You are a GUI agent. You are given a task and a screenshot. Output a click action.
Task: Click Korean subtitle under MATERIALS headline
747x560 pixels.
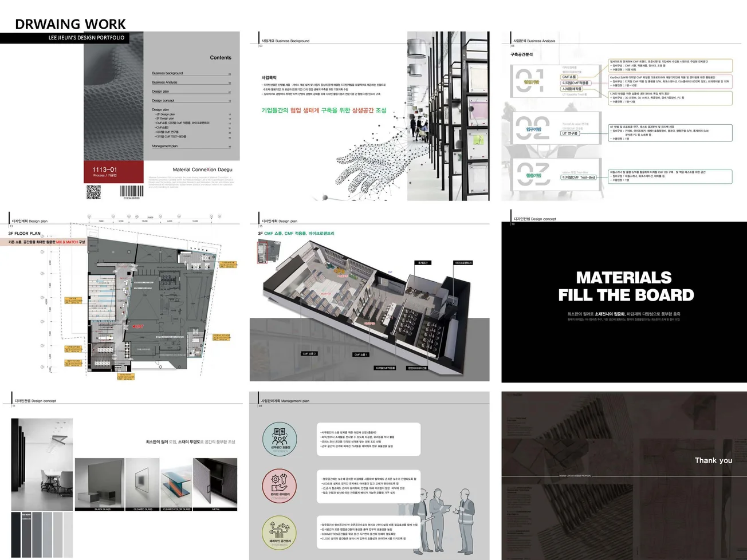tap(624, 314)
